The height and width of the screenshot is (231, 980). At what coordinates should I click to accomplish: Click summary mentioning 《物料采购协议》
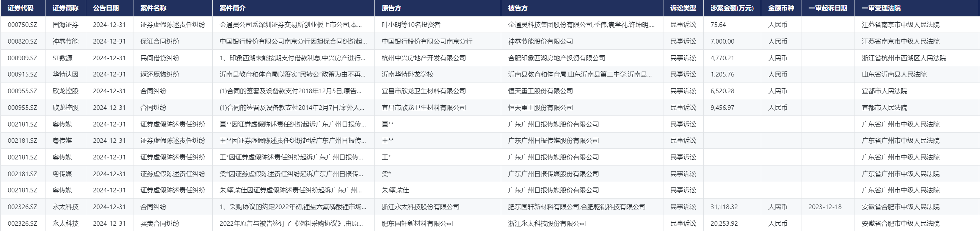292,223
